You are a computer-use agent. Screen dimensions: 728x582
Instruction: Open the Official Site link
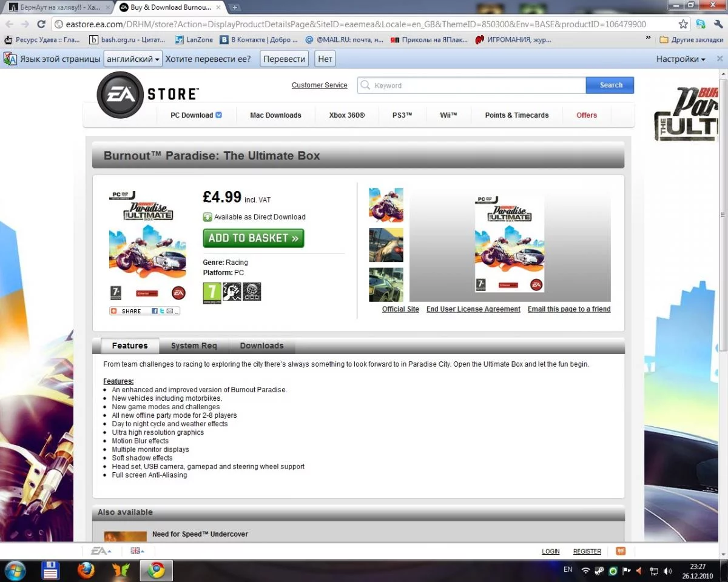pyautogui.click(x=400, y=309)
